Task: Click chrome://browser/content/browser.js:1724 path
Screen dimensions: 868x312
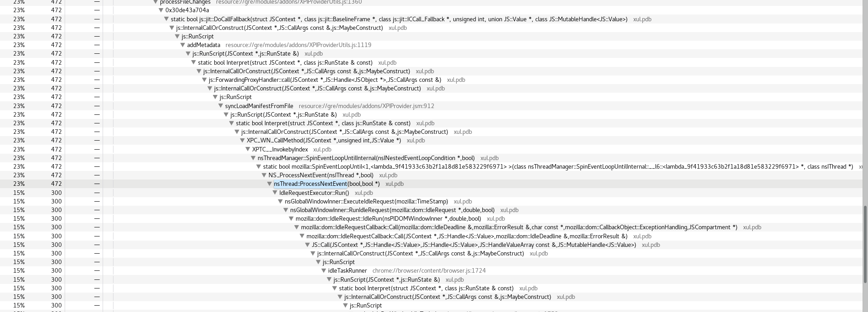Action: [x=429, y=270]
